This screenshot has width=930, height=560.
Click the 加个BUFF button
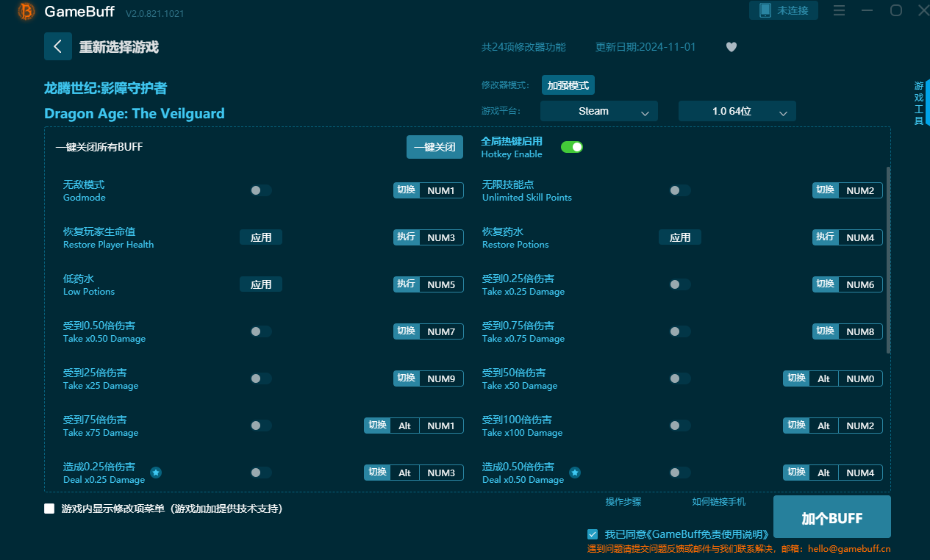[x=832, y=517]
